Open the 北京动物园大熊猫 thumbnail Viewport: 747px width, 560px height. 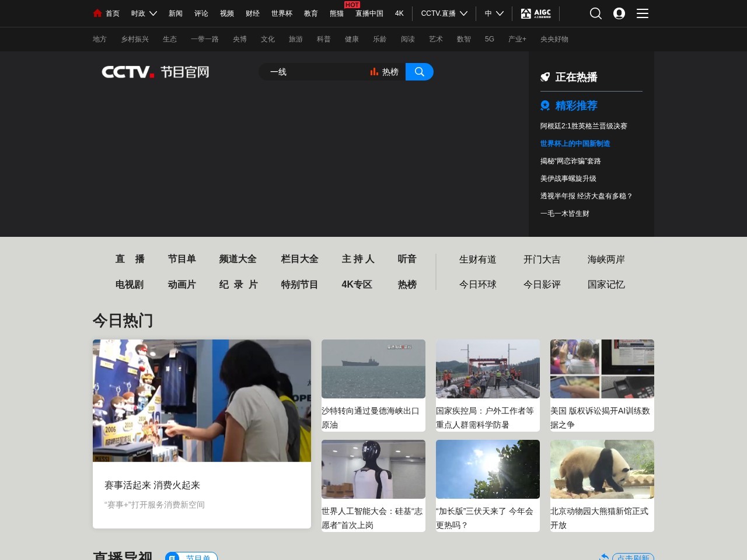click(x=602, y=469)
